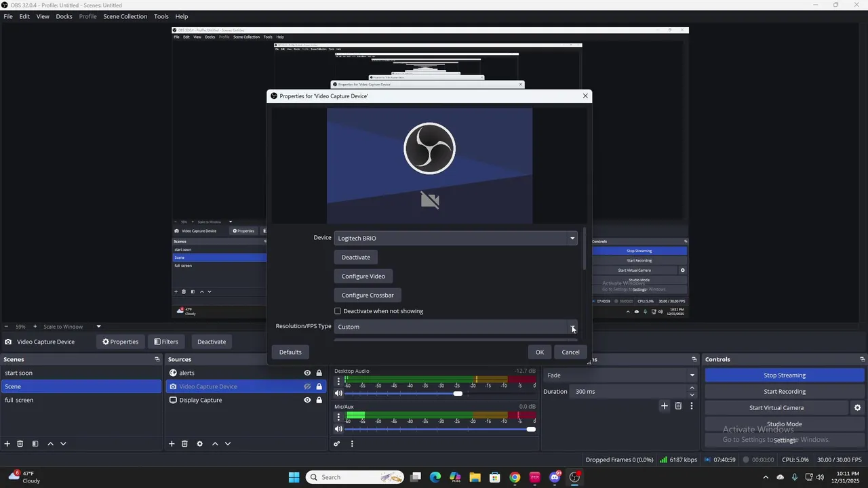Confirm dialog with OK button
Screen dimensions: 868x488
[540, 352]
